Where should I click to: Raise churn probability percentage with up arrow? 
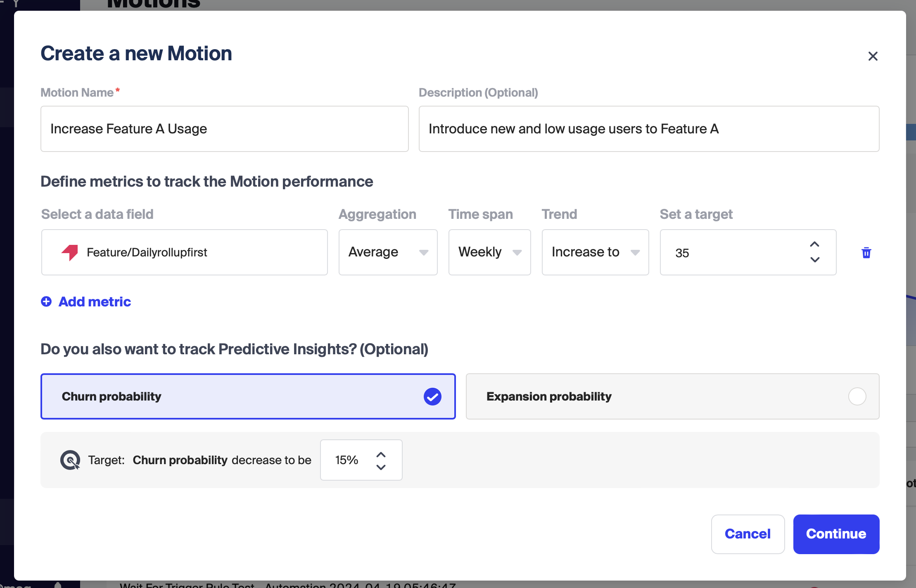(381, 455)
